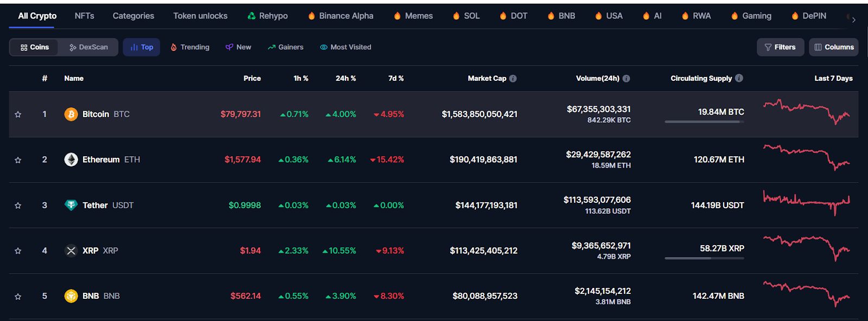Open the Tether USDT coin page
The width and height of the screenshot is (868, 321).
[x=108, y=206]
